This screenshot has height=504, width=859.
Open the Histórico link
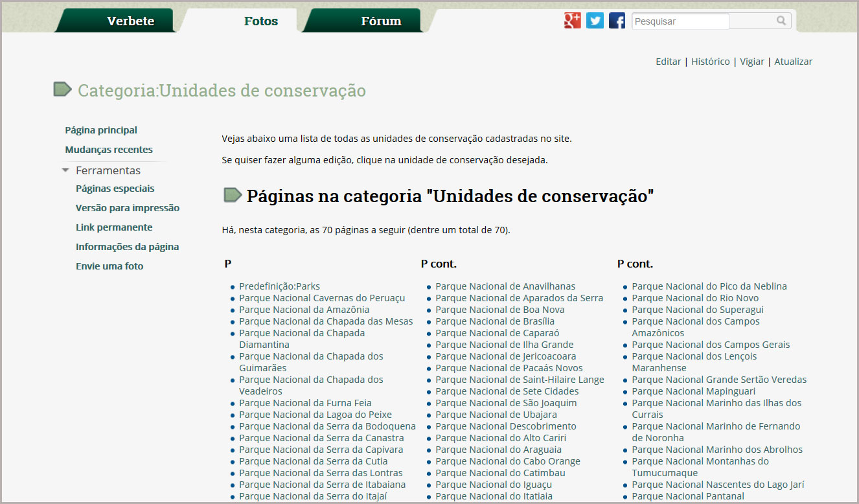coord(710,62)
